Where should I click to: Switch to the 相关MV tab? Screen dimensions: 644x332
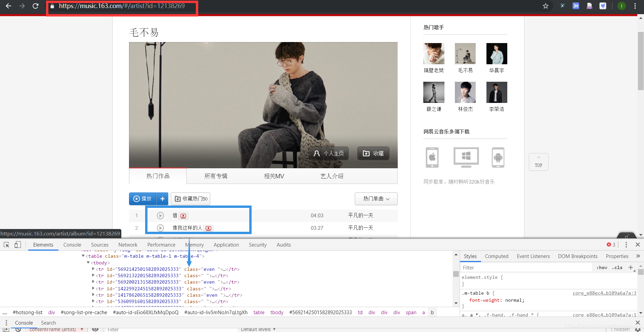point(274,176)
